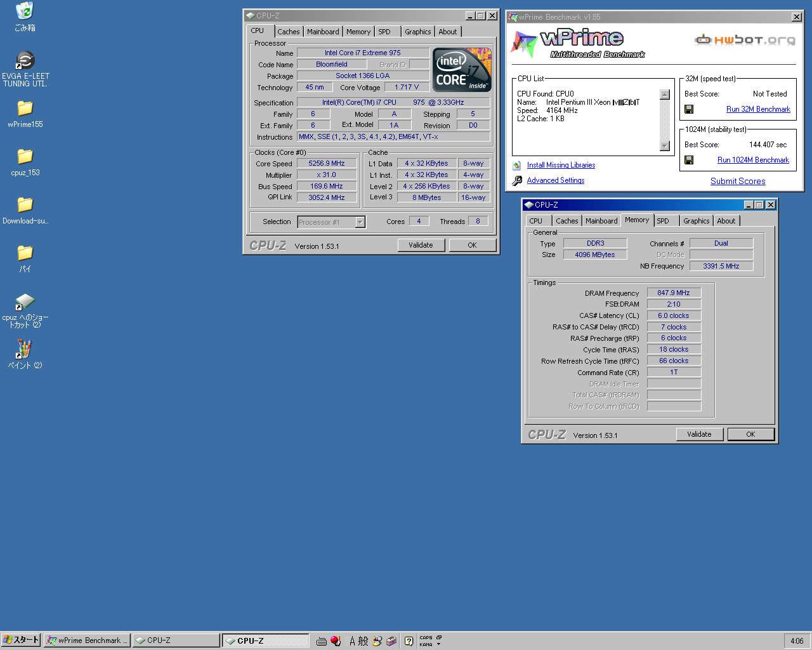Click the taskbar clock showing 4:06
Screen dimensions: 812x650
pos(797,640)
